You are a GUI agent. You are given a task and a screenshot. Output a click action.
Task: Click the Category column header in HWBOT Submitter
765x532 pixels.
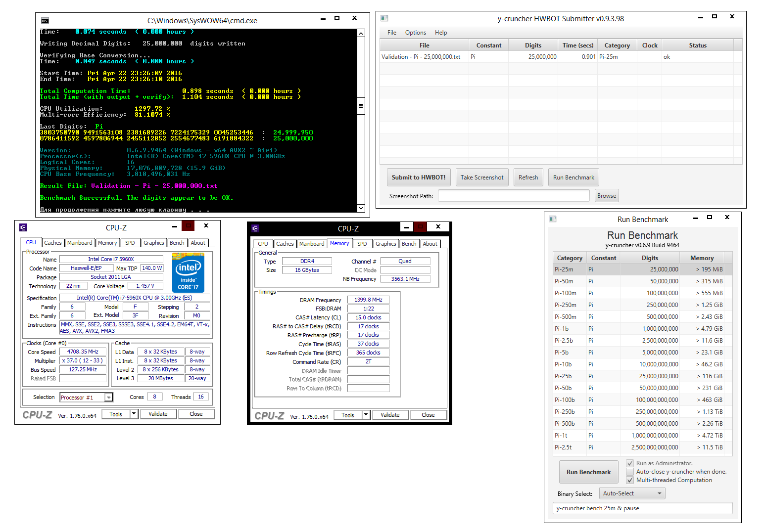tap(617, 45)
